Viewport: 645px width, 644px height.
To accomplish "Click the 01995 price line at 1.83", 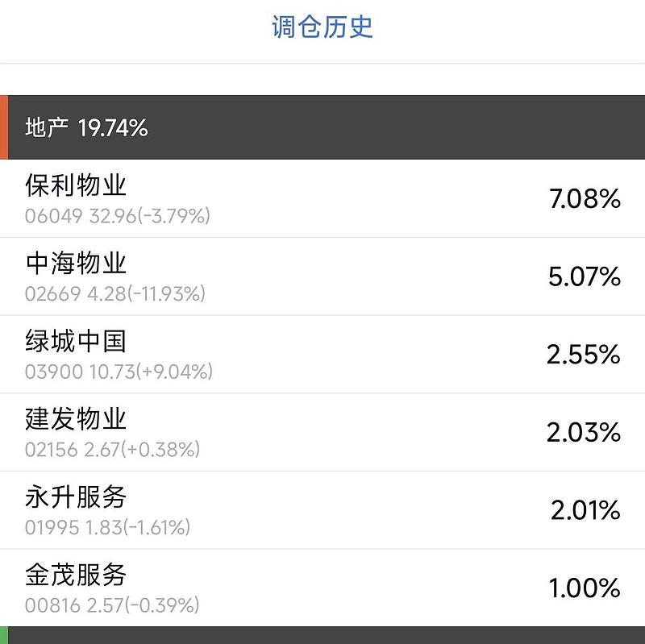I will point(107,528).
